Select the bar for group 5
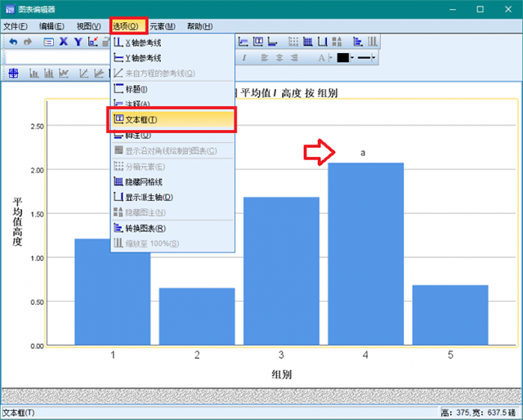The height and width of the screenshot is (420, 523). [x=450, y=315]
